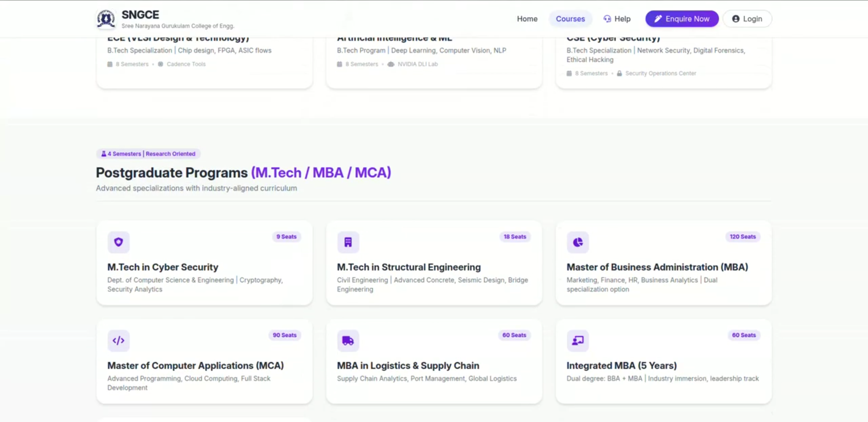This screenshot has height=422, width=868.
Task: Open Master of Business Administration (MBA) title
Action: 657,267
